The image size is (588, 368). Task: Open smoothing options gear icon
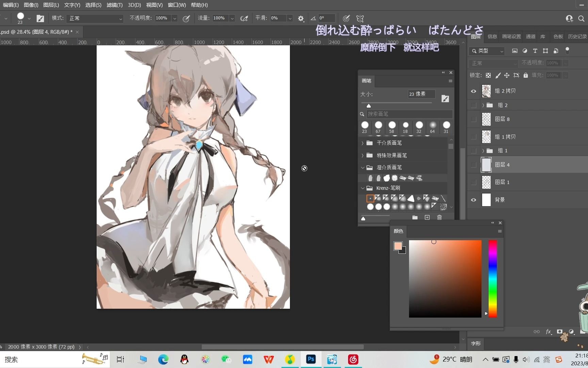pyautogui.click(x=301, y=18)
